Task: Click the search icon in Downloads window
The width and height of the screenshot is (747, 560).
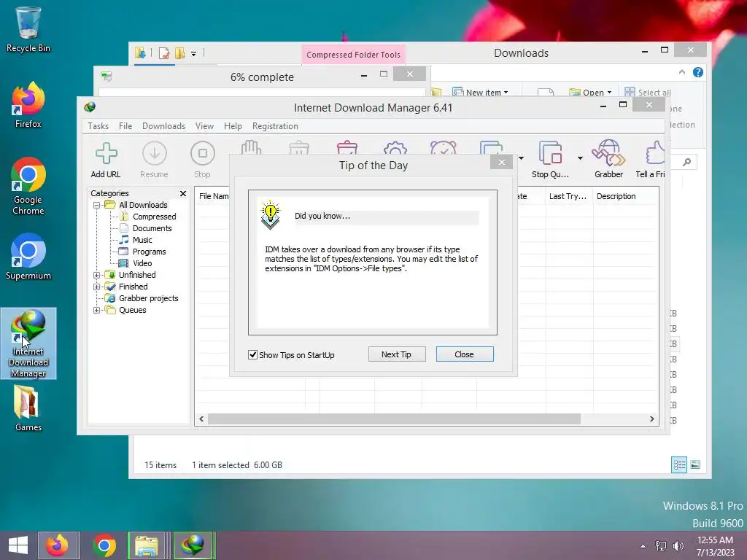Action: pyautogui.click(x=686, y=163)
